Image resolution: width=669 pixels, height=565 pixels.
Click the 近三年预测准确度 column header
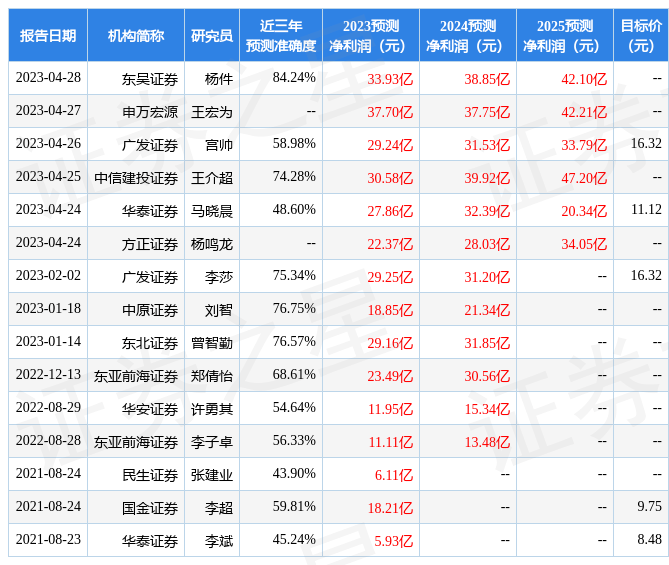[x=281, y=36]
